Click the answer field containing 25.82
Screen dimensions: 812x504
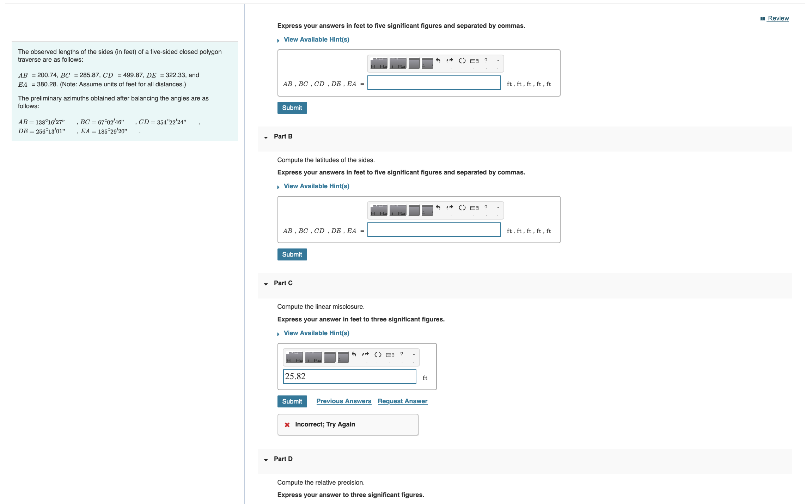[x=349, y=376]
